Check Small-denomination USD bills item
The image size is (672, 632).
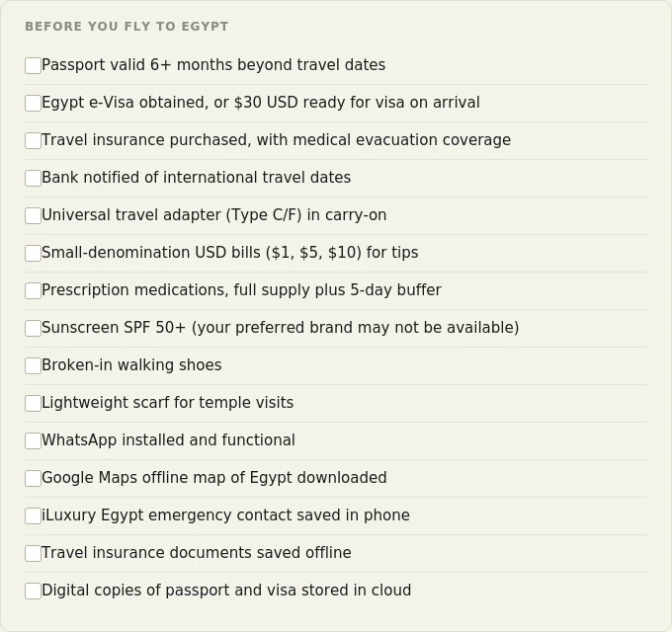point(33,254)
